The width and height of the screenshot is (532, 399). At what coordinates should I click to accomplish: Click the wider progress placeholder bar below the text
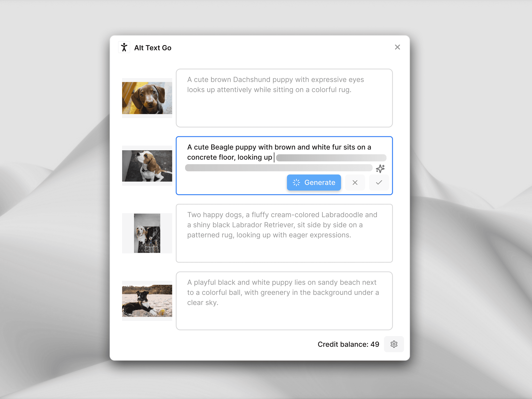coord(278,168)
